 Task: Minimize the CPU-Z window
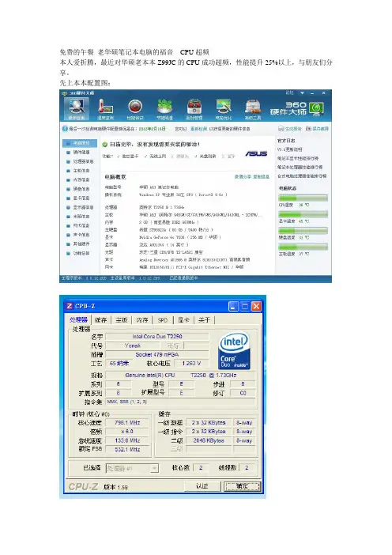pos(233,307)
